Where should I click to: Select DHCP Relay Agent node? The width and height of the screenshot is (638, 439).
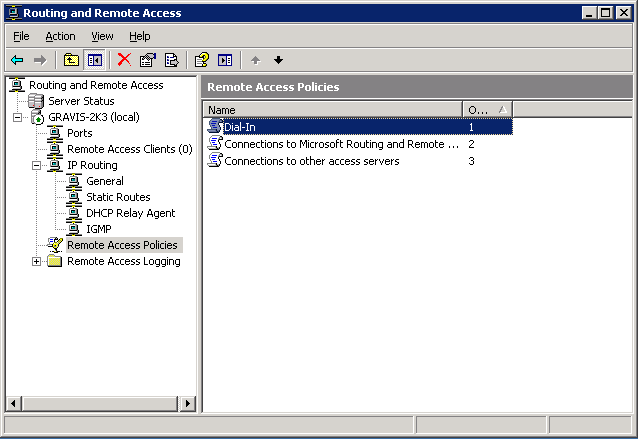[x=131, y=213]
